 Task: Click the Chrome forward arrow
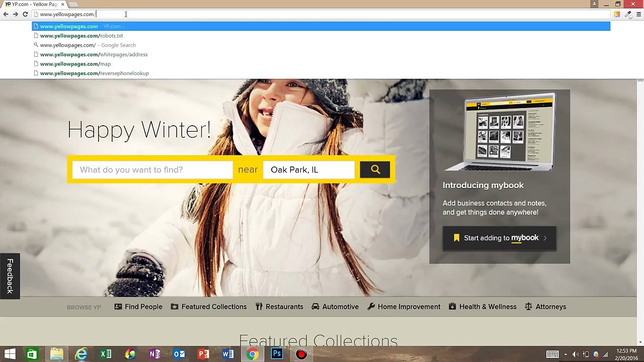pyautogui.click(x=15, y=14)
